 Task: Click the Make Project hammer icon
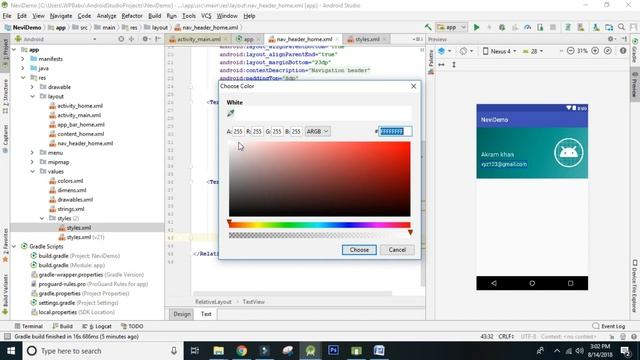(428, 27)
